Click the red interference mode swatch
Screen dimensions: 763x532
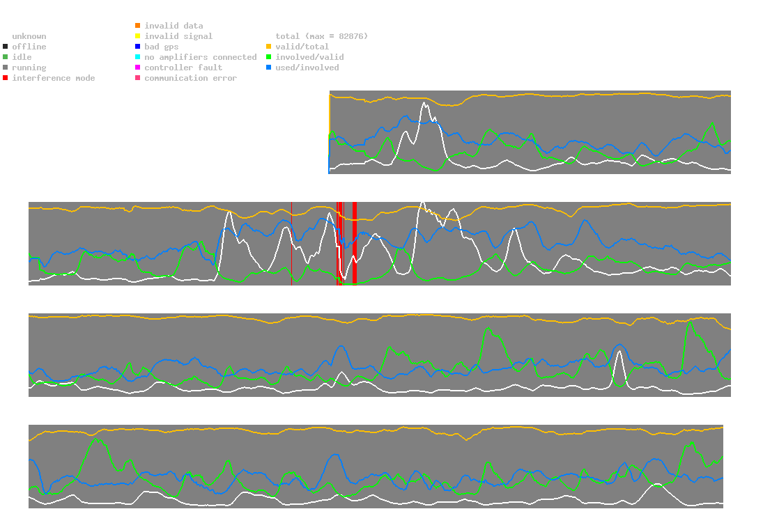[6, 78]
